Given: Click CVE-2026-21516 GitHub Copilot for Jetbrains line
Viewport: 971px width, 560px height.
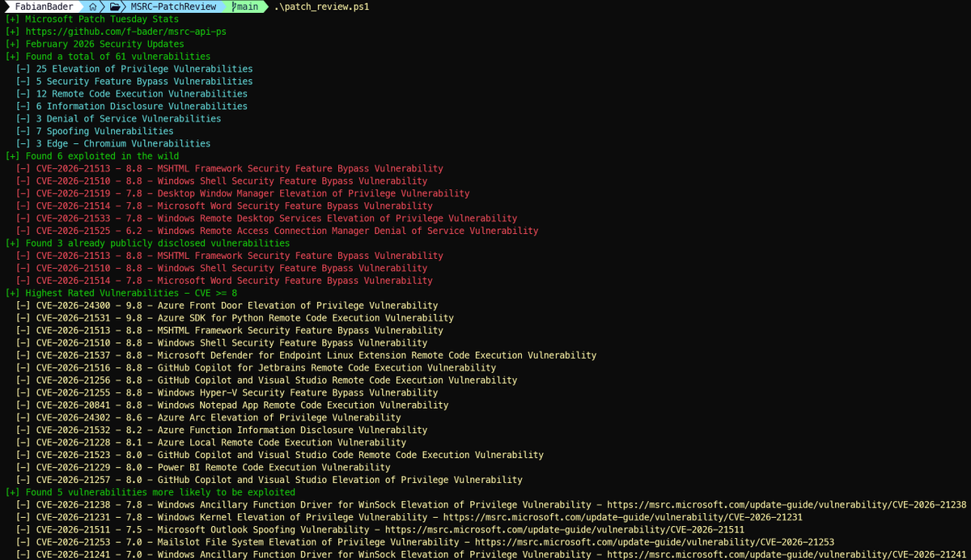Looking at the screenshot, I should point(256,367).
